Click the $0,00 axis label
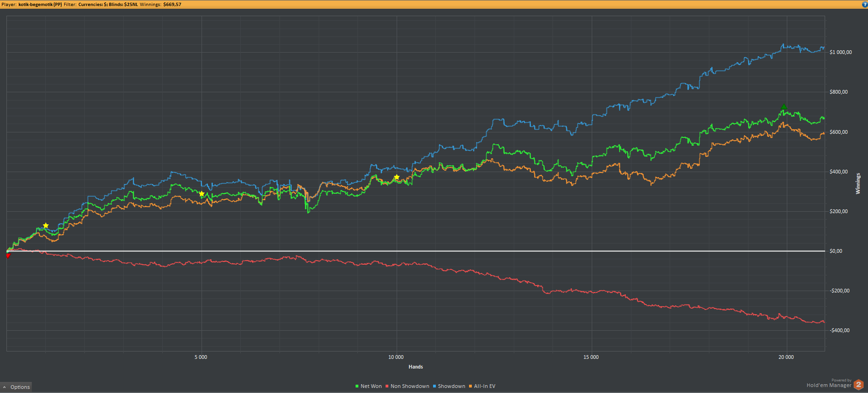868x393 pixels. [836, 251]
